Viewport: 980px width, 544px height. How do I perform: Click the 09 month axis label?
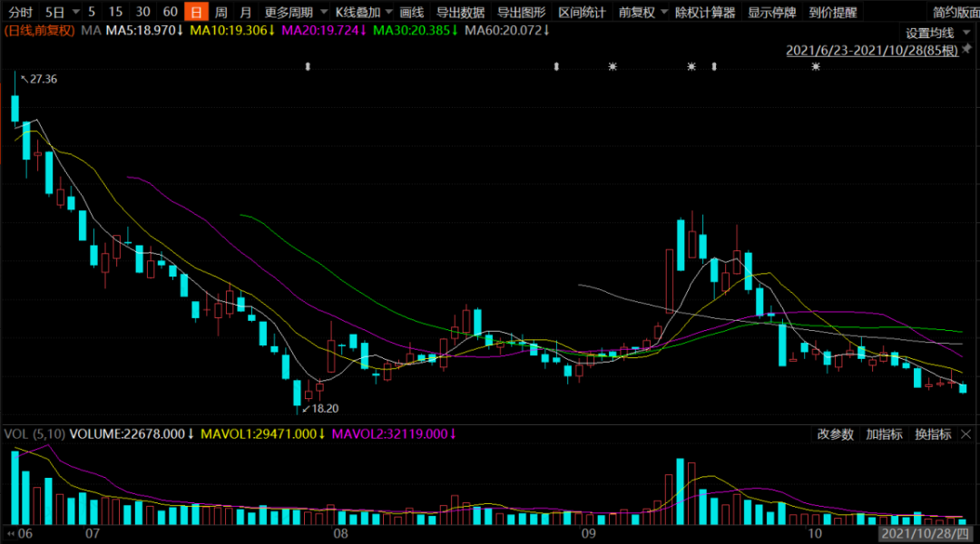click(588, 533)
